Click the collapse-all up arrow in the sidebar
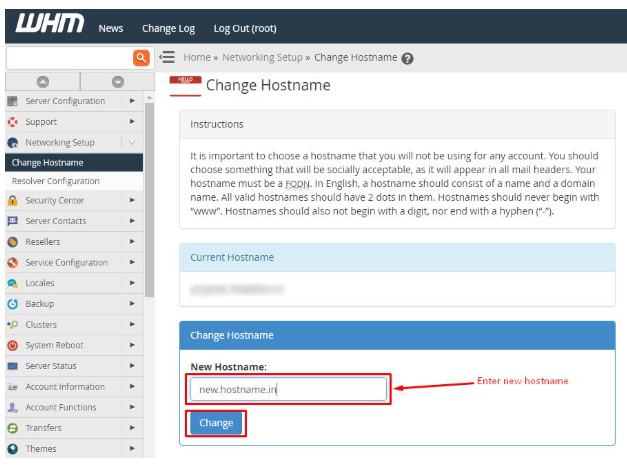Image resolution: width=627 pixels, height=467 pixels. tap(43, 82)
